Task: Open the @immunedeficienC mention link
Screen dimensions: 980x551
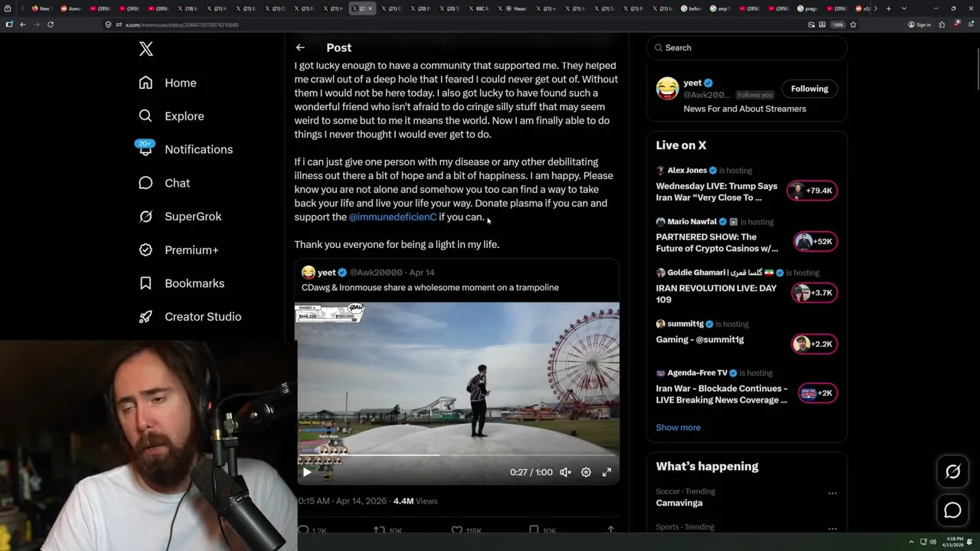Action: pyautogui.click(x=393, y=217)
